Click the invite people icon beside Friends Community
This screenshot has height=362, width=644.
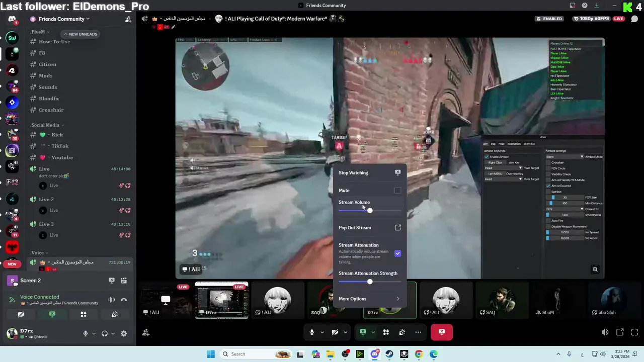click(128, 19)
